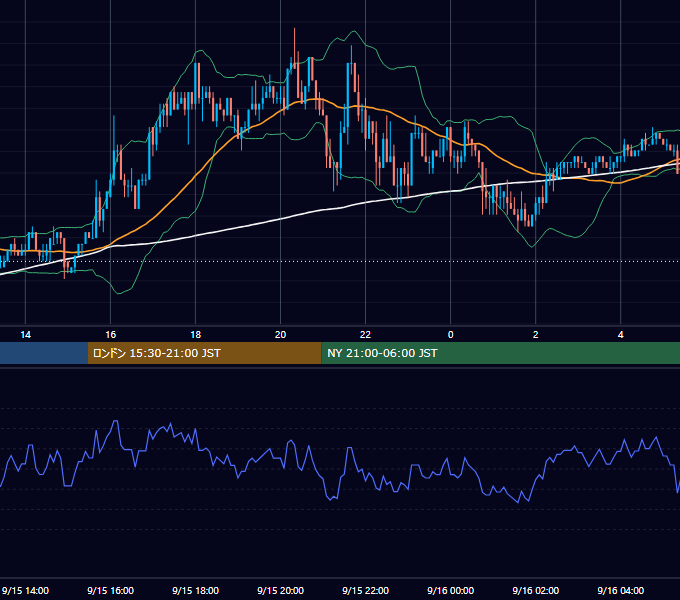Click the 0 hour axis label
Viewport: 680px width, 600px height.
(x=451, y=335)
